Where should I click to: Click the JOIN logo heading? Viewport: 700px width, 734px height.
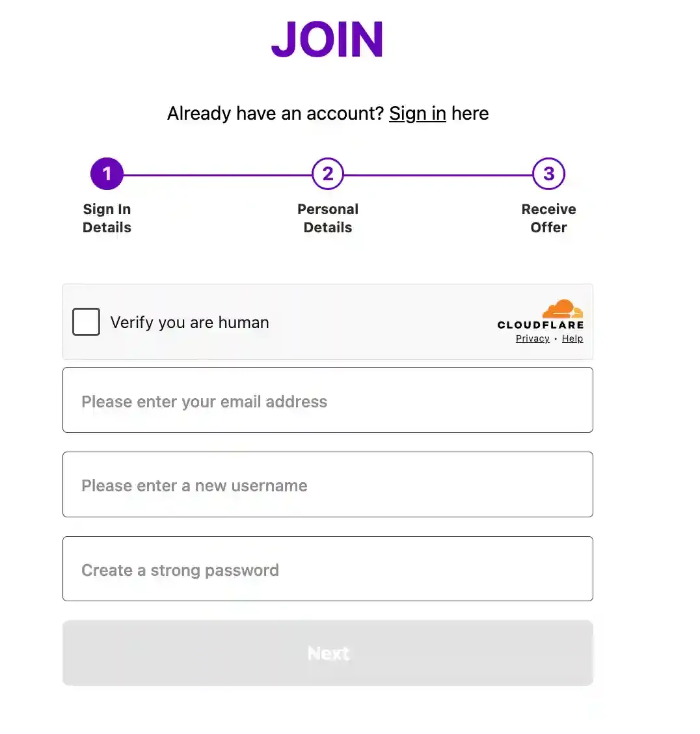click(x=327, y=39)
